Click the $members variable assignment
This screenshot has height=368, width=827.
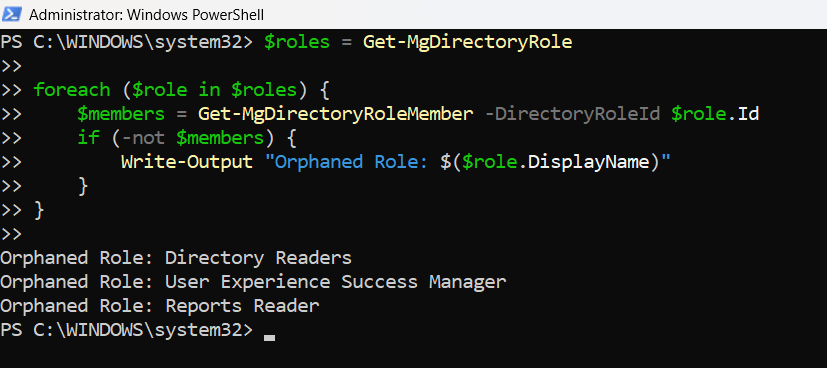tap(121, 113)
